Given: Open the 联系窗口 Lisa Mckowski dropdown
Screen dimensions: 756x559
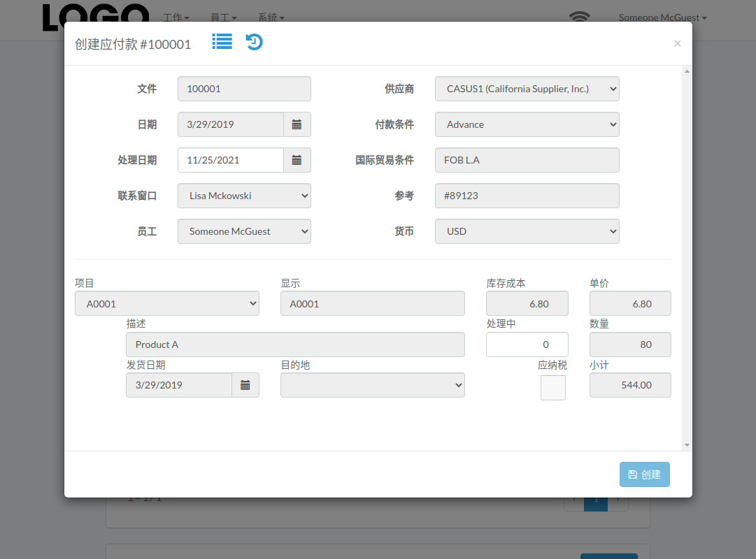Looking at the screenshot, I should [x=244, y=196].
